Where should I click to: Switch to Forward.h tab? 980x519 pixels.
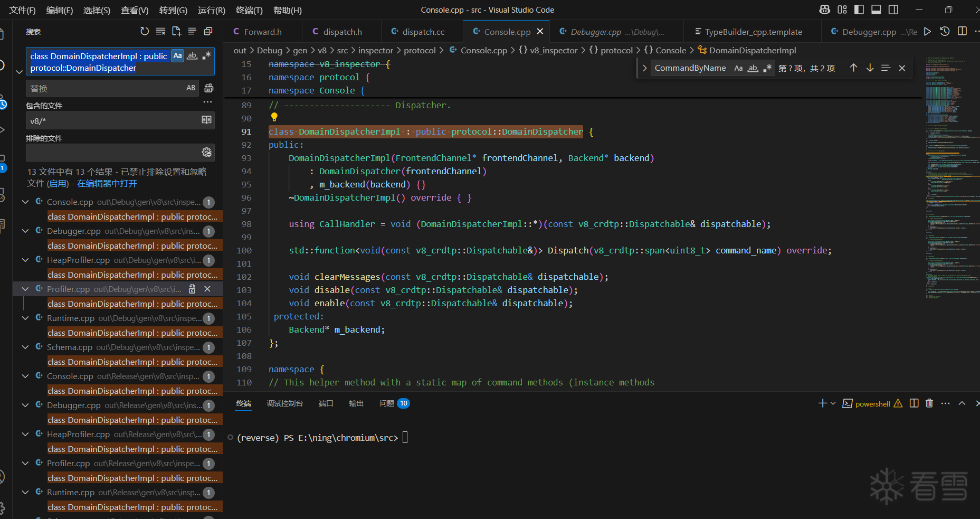click(263, 32)
